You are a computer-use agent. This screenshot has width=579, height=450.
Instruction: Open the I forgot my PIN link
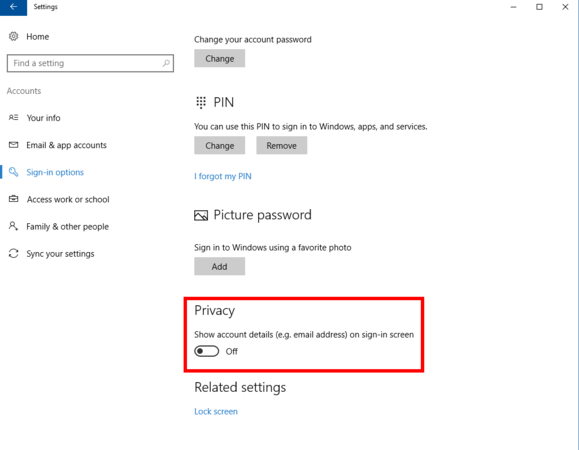(223, 176)
